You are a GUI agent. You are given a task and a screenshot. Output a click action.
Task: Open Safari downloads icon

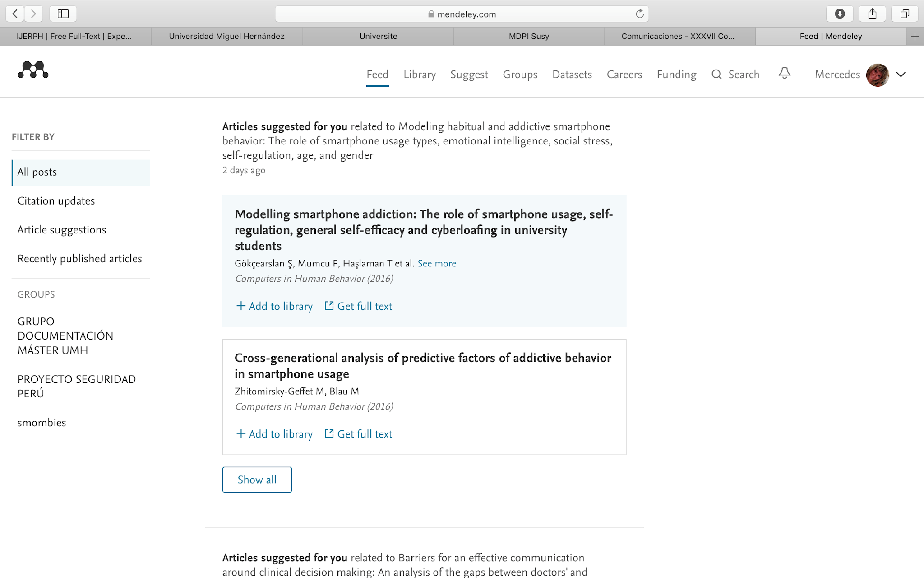pyautogui.click(x=840, y=14)
